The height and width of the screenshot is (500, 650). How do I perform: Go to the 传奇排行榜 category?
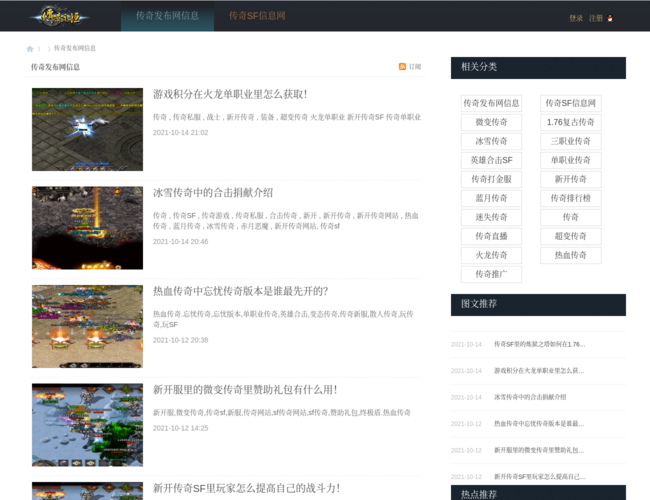click(570, 198)
